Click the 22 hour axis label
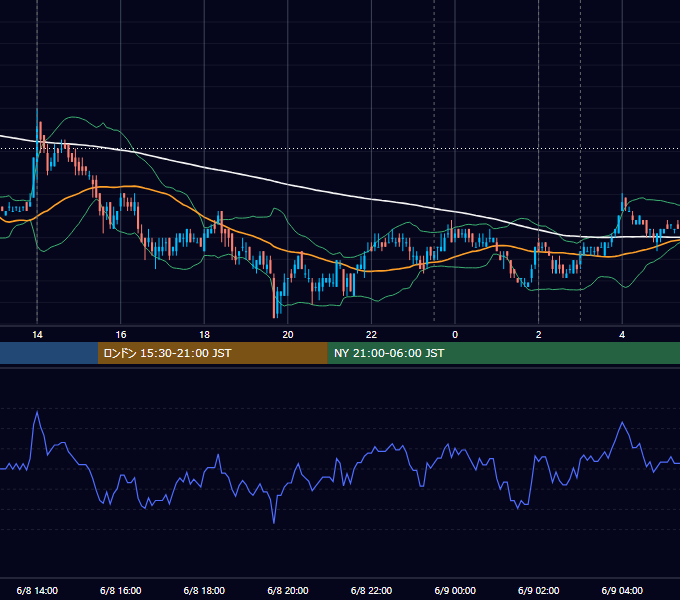Screen dimensions: 680x600 point(371,335)
